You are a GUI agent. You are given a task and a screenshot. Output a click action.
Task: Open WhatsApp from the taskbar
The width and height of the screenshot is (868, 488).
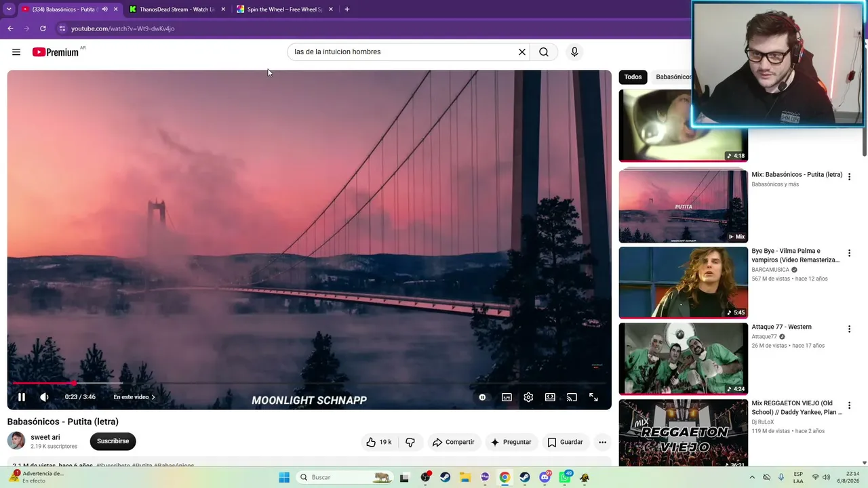pos(565,477)
